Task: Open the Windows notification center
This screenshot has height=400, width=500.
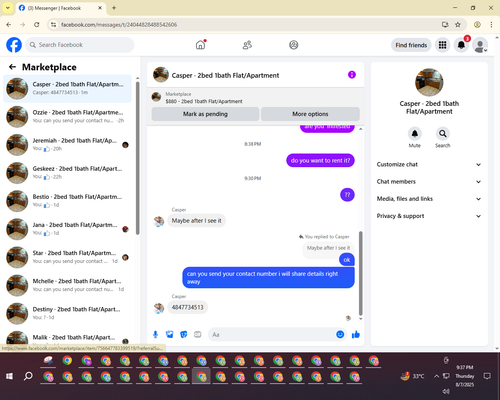Action: tap(487, 376)
